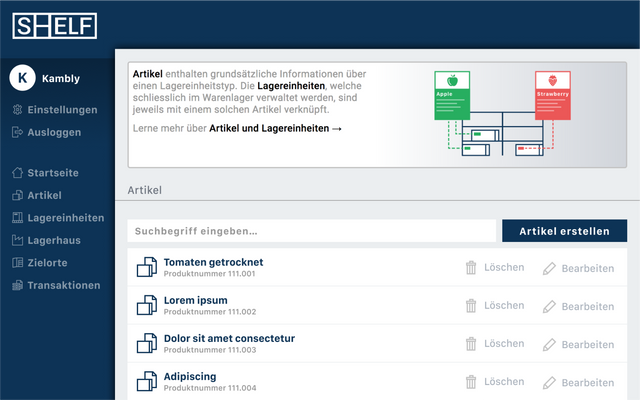Click the Zielorte sidebar icon

pos(17,262)
